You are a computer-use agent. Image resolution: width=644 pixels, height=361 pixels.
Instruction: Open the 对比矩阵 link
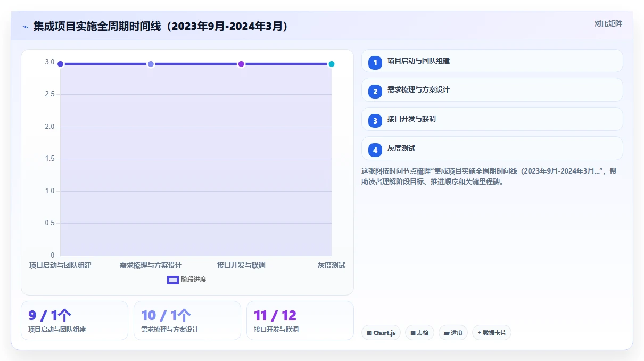(x=608, y=23)
